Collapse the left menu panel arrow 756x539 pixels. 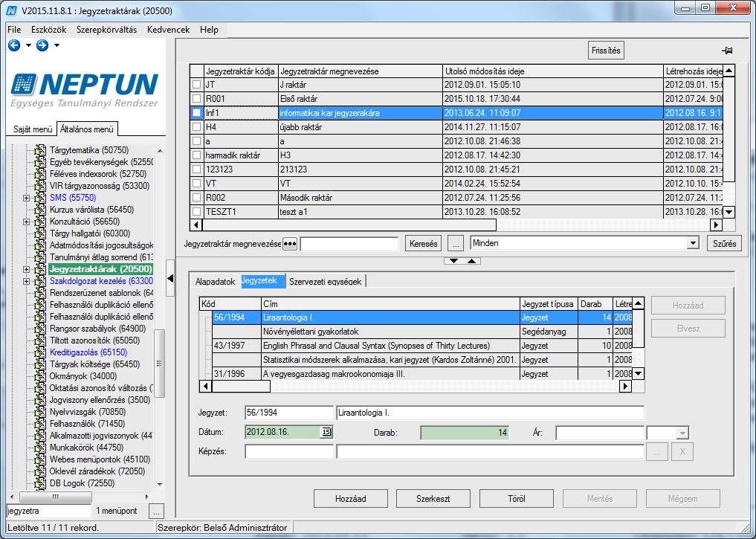click(x=170, y=278)
